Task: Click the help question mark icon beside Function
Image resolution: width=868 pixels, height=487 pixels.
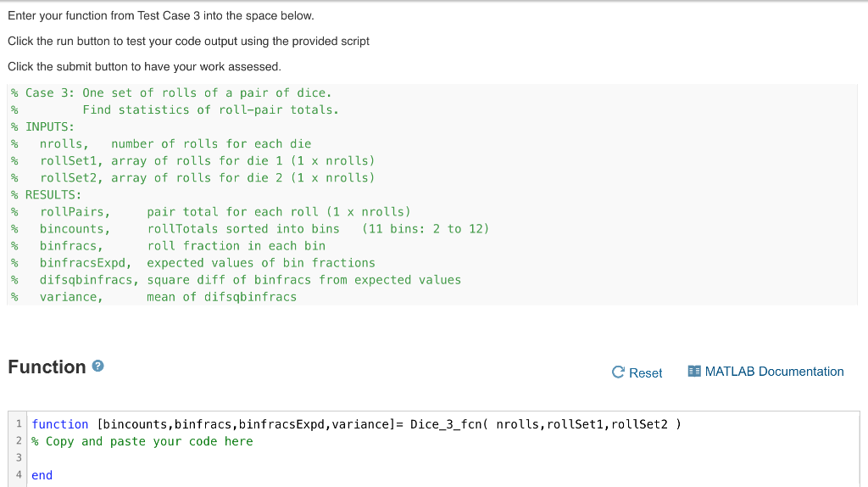Action: [98, 367]
